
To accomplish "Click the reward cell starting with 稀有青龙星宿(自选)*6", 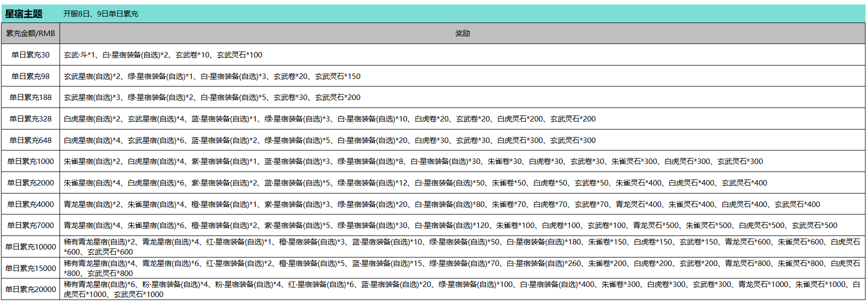I will click(461, 289).
